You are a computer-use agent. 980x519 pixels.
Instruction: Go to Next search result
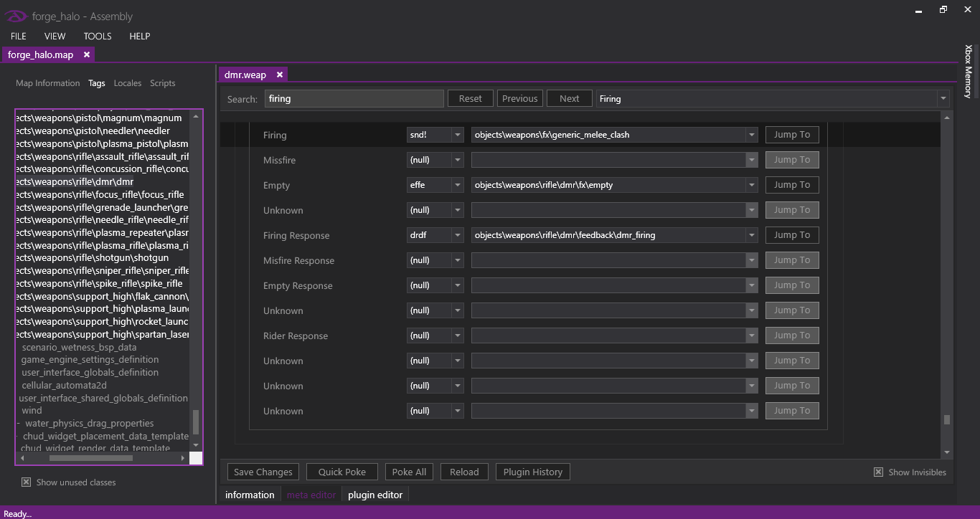coord(570,99)
